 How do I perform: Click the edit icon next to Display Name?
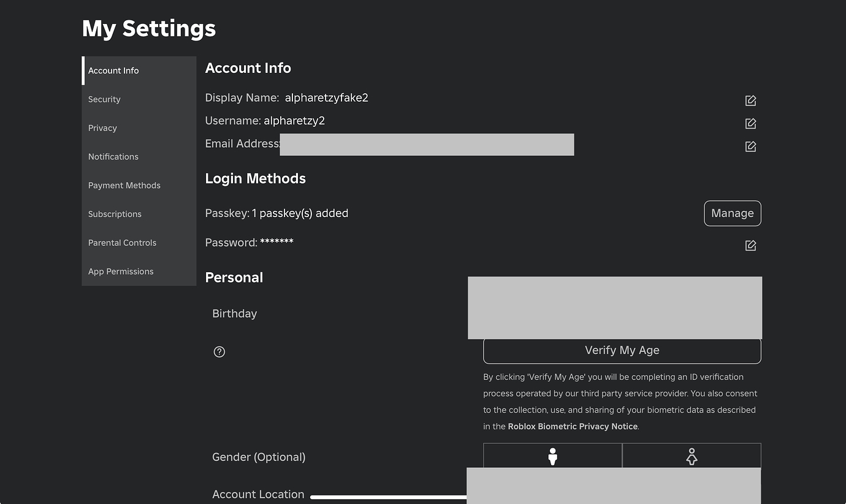(x=750, y=100)
